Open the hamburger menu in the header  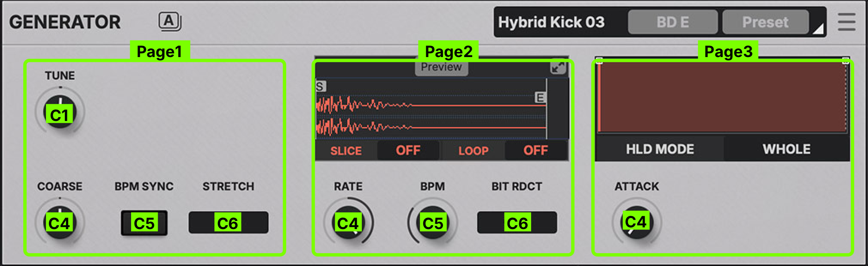846,22
